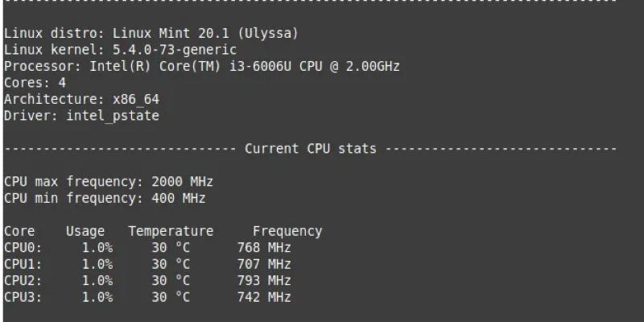This screenshot has height=322, width=644.
Task: Click the CPU3 temperature 30 °C value
Action: (171, 297)
